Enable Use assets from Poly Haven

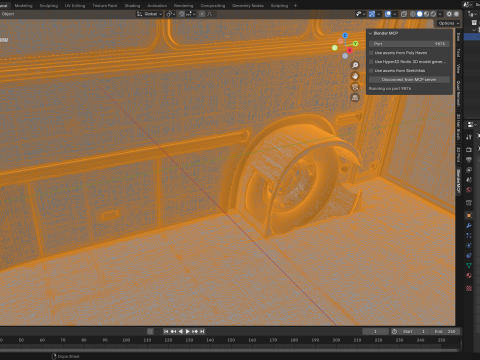coord(371,53)
